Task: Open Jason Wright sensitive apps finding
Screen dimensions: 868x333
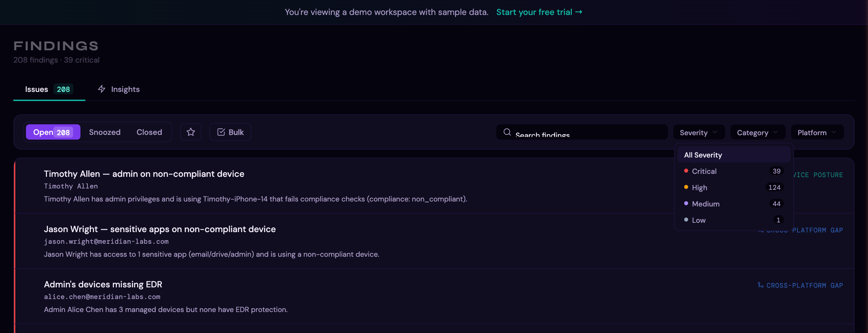Action: coord(434,241)
